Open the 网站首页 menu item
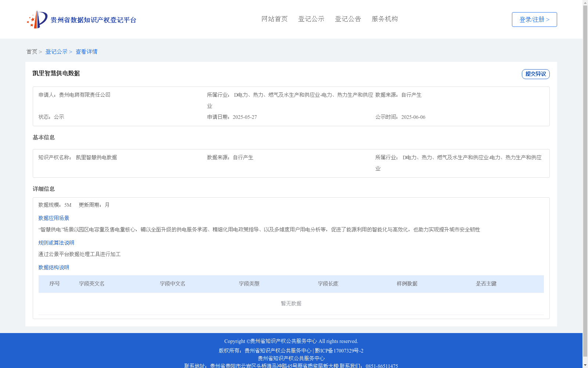 (x=275, y=19)
